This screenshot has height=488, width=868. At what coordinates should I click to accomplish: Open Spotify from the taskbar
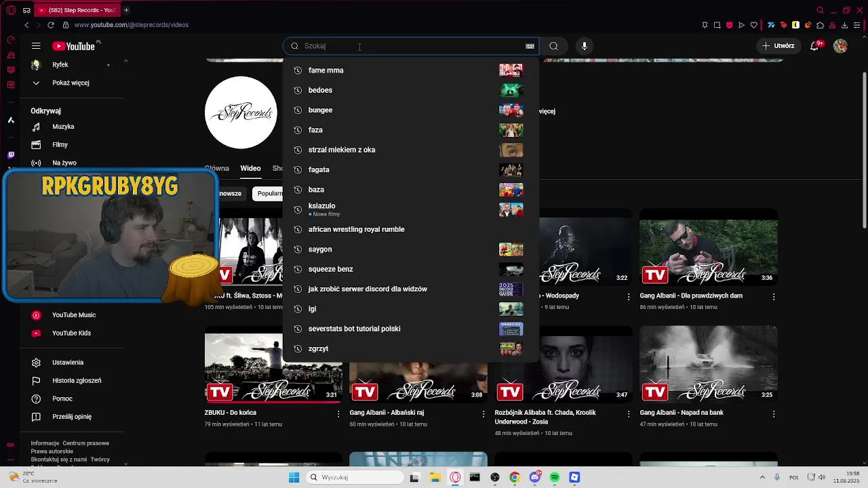(x=555, y=477)
